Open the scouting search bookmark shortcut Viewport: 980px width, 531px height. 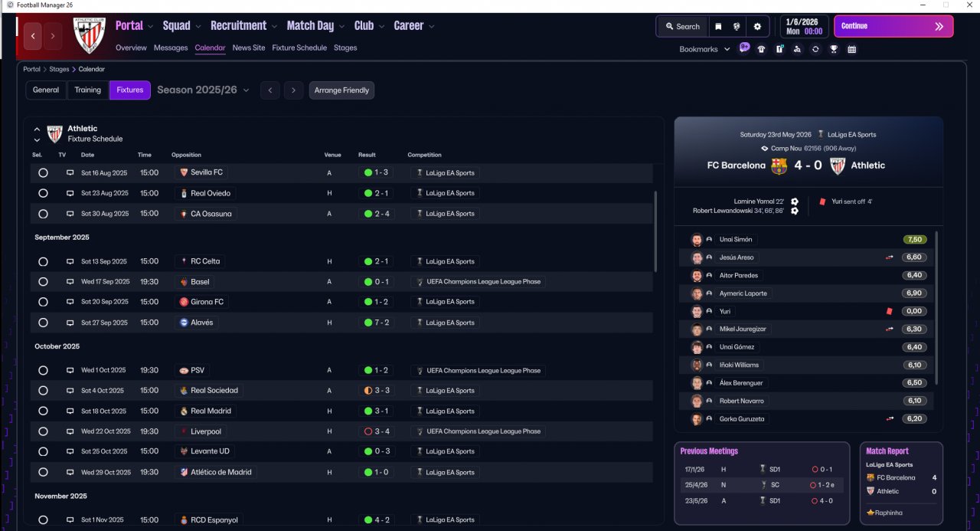797,49
